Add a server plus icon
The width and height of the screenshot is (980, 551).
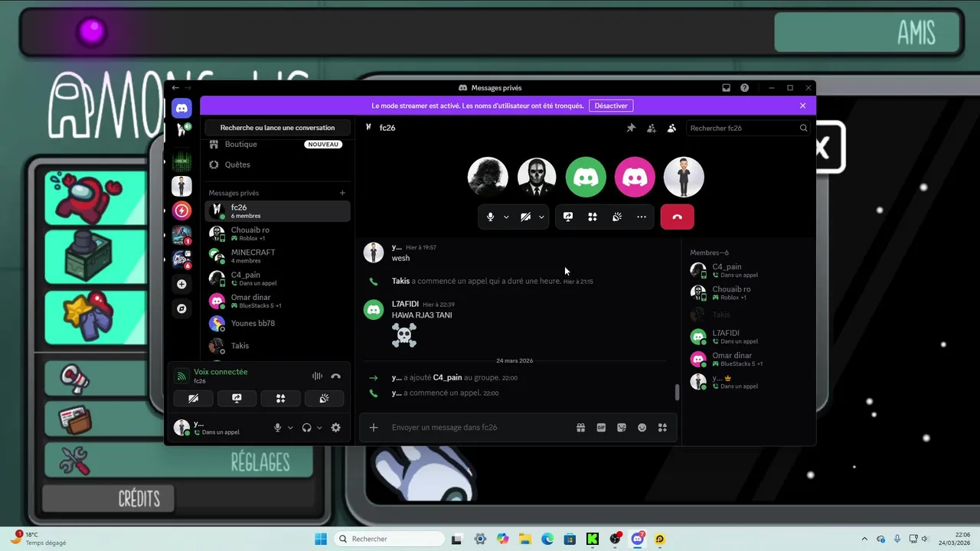click(181, 284)
